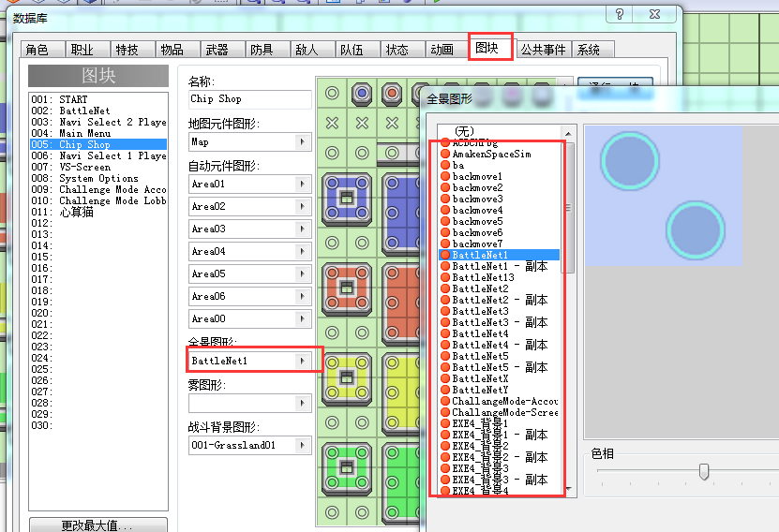Viewport: 779px width, 532px height.
Task: Select the BattleNet5 graphic
Action: [500, 356]
